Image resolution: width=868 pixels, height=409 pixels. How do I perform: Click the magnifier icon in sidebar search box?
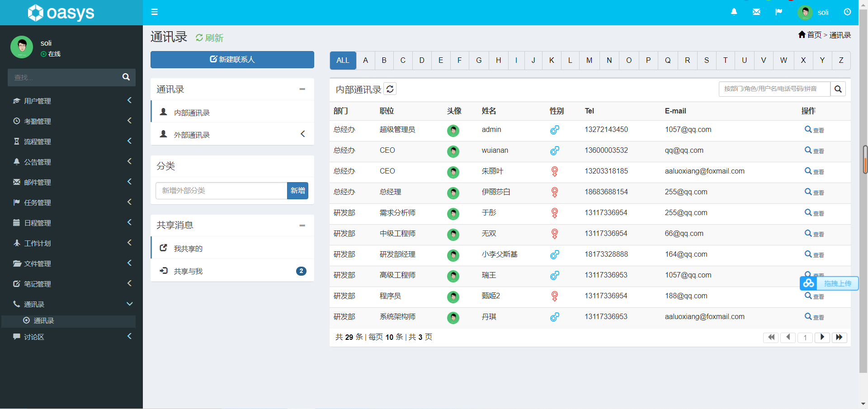click(126, 77)
